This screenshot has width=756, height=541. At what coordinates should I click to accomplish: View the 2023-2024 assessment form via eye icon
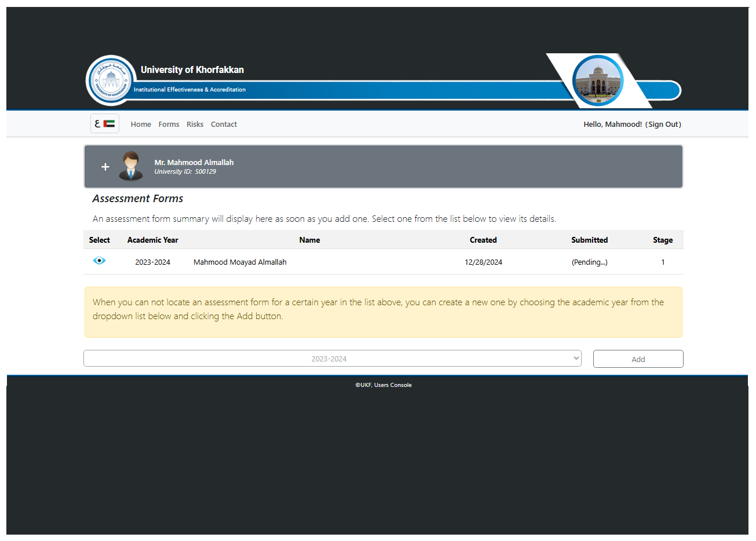tap(99, 261)
